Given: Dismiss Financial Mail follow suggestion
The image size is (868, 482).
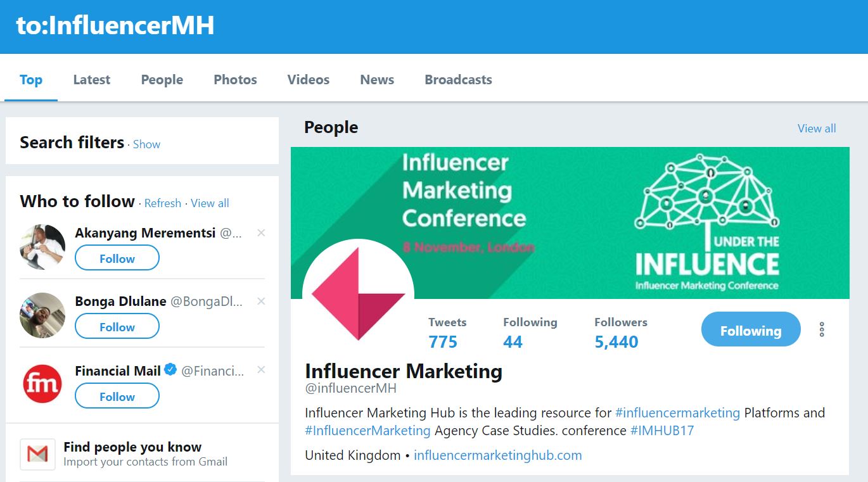Looking at the screenshot, I should point(261,370).
